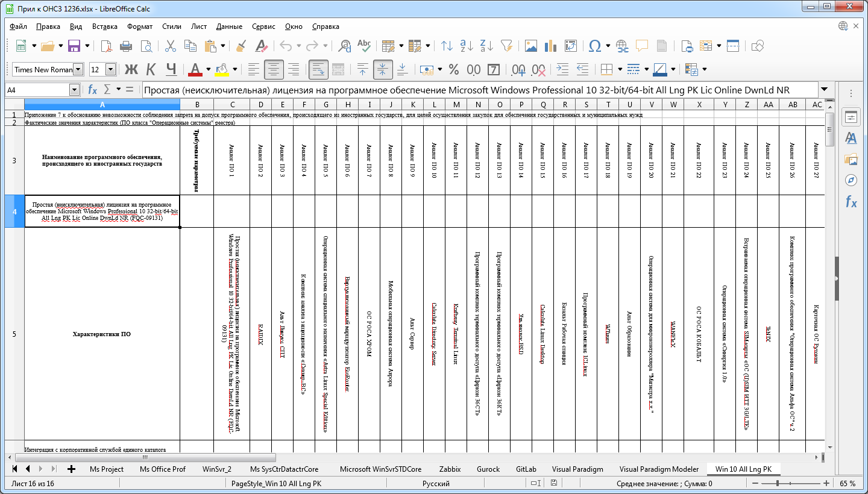Open the Данные menu
The image size is (868, 494).
(x=229, y=27)
